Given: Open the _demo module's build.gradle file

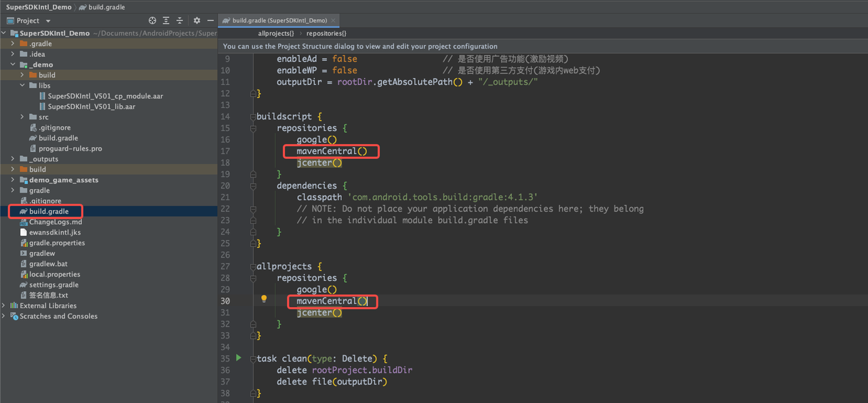Looking at the screenshot, I should 58,138.
